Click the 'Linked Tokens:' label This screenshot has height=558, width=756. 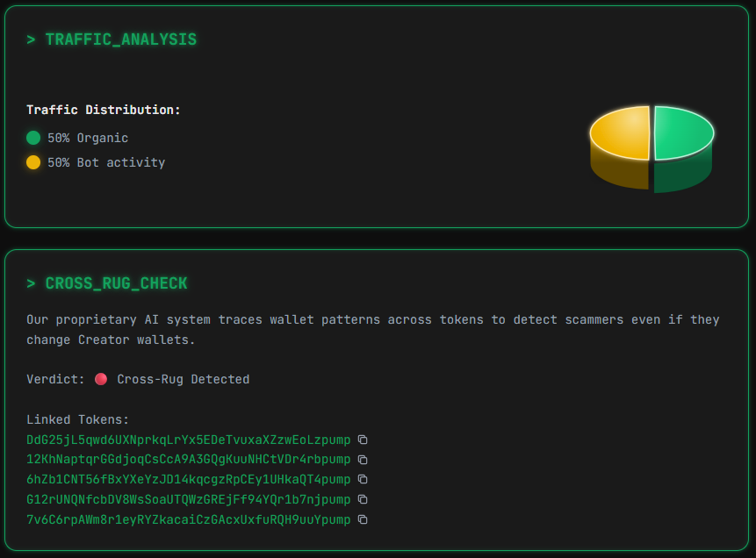click(77, 419)
